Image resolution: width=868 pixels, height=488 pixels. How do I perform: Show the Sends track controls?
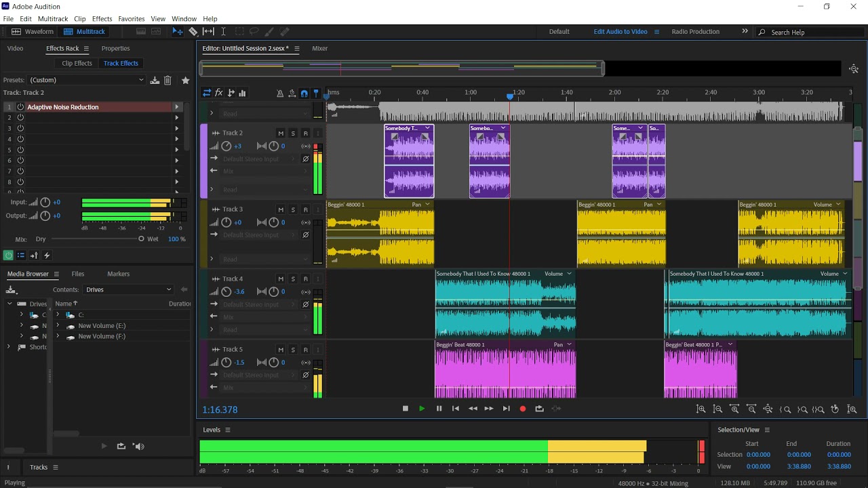pos(231,93)
